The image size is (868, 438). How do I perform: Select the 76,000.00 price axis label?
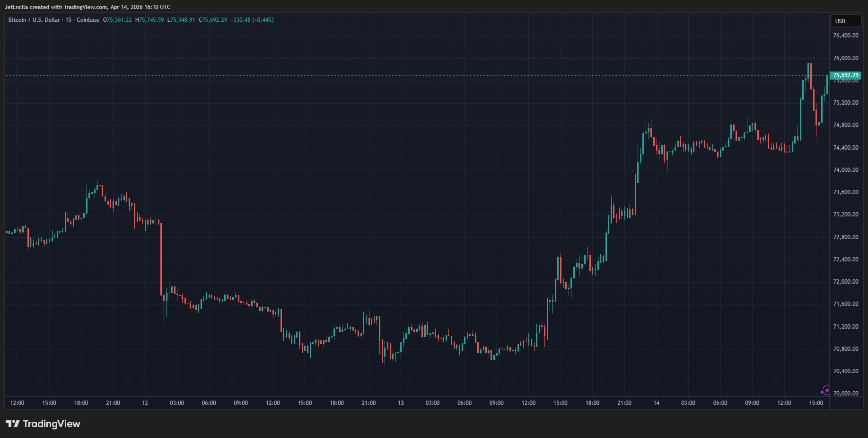[x=845, y=58]
